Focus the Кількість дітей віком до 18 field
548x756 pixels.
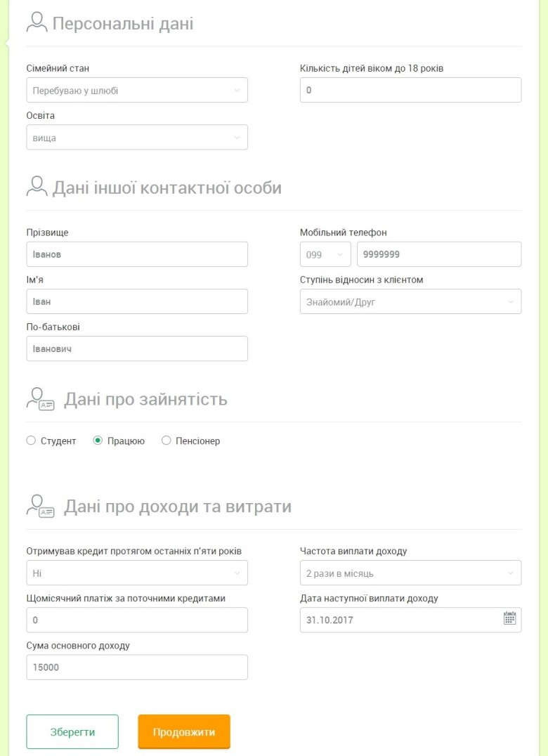(410, 91)
